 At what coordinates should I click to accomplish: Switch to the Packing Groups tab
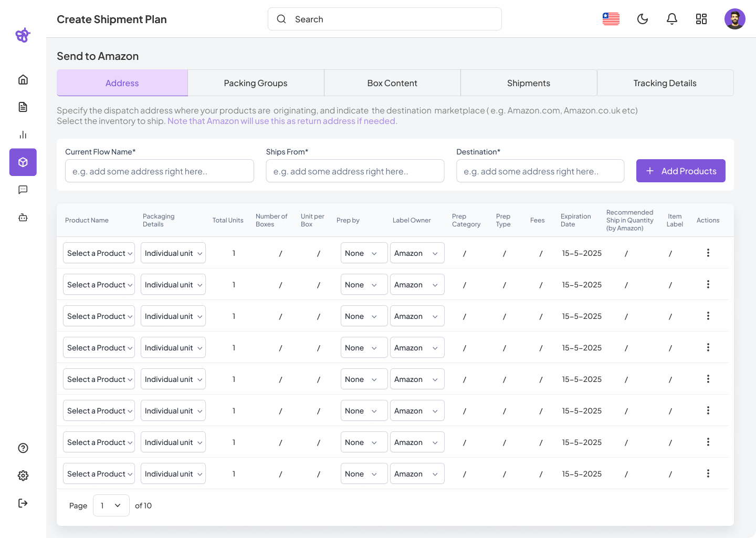(x=256, y=83)
